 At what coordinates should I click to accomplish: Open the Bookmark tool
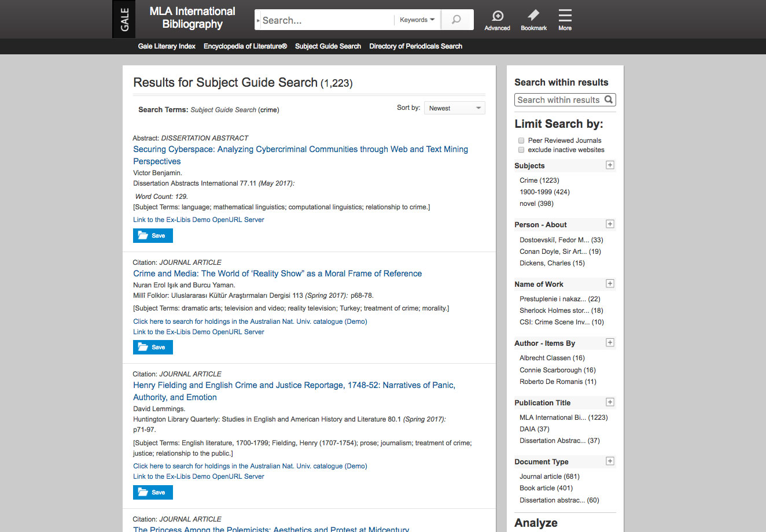tap(533, 20)
